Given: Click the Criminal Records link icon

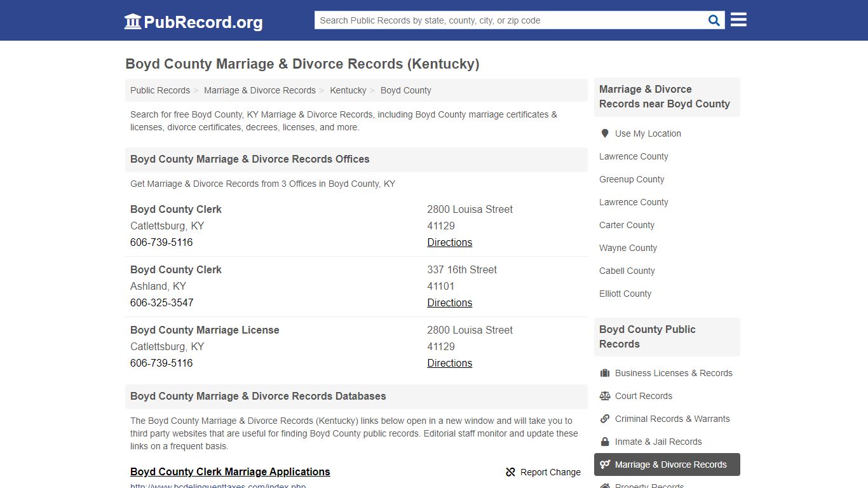Looking at the screenshot, I should click(605, 419).
